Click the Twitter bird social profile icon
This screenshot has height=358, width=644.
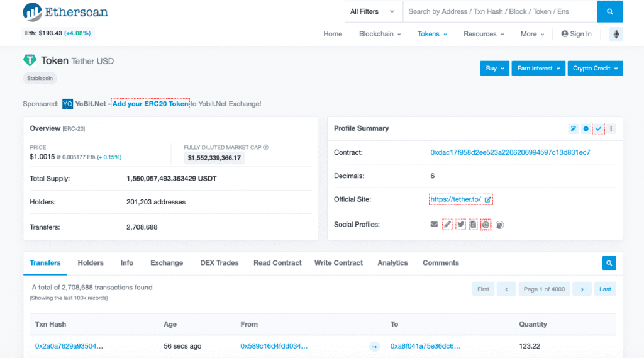[x=461, y=225]
